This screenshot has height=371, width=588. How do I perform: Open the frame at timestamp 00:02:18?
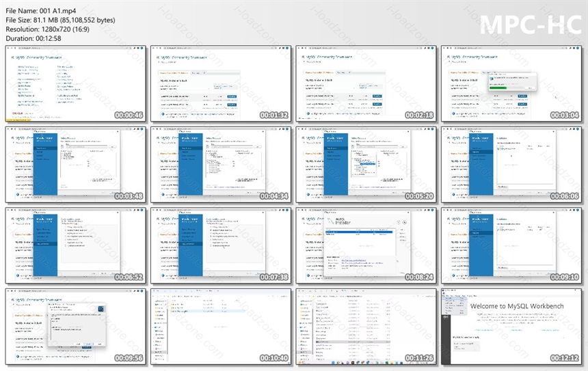coord(366,83)
